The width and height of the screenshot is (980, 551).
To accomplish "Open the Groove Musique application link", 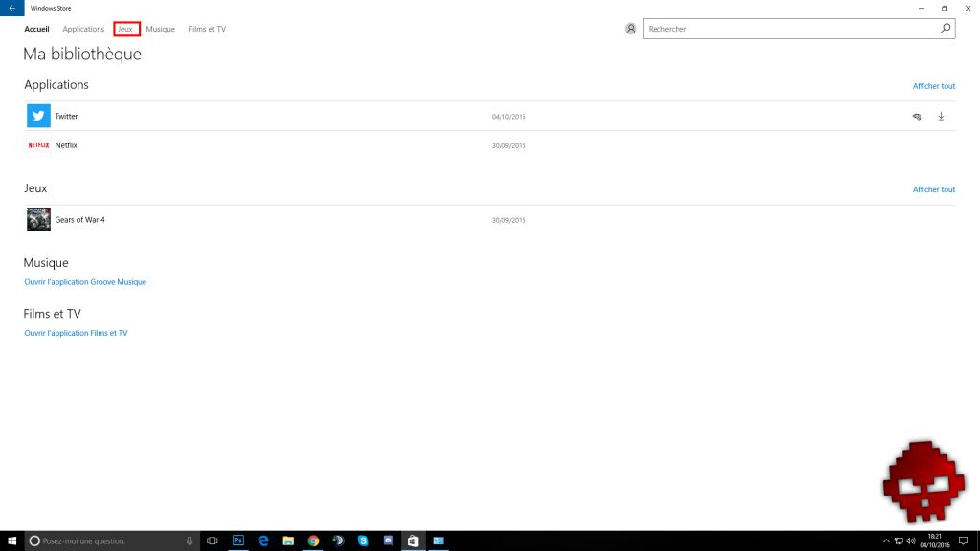I will (85, 282).
